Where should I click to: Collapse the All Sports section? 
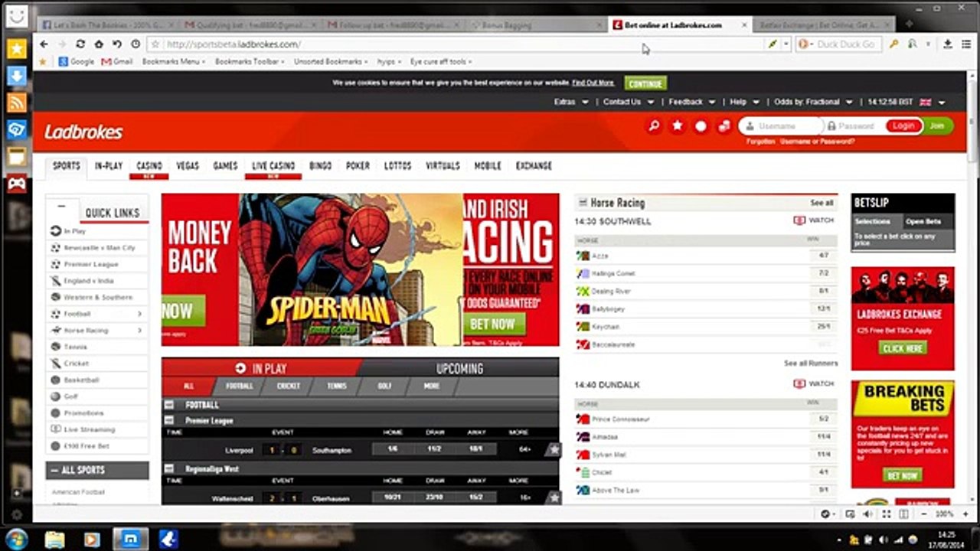pos(55,470)
